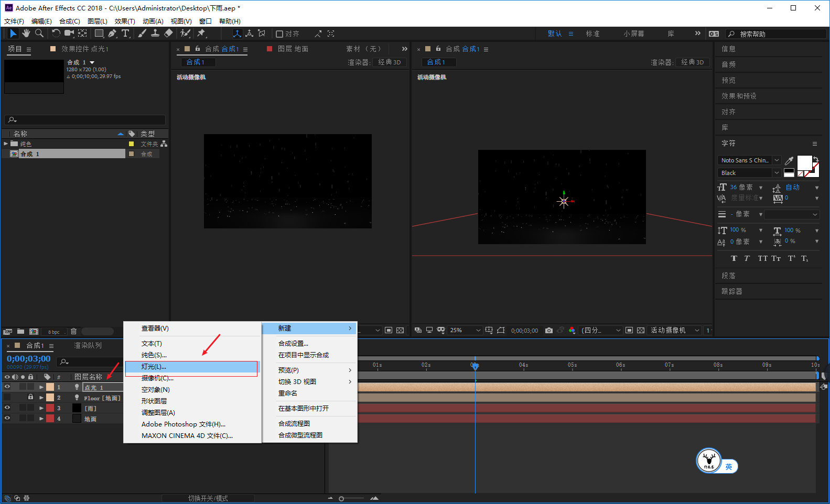The height and width of the screenshot is (504, 830).
Task: Select the Hand tool in toolbar
Action: coord(26,34)
